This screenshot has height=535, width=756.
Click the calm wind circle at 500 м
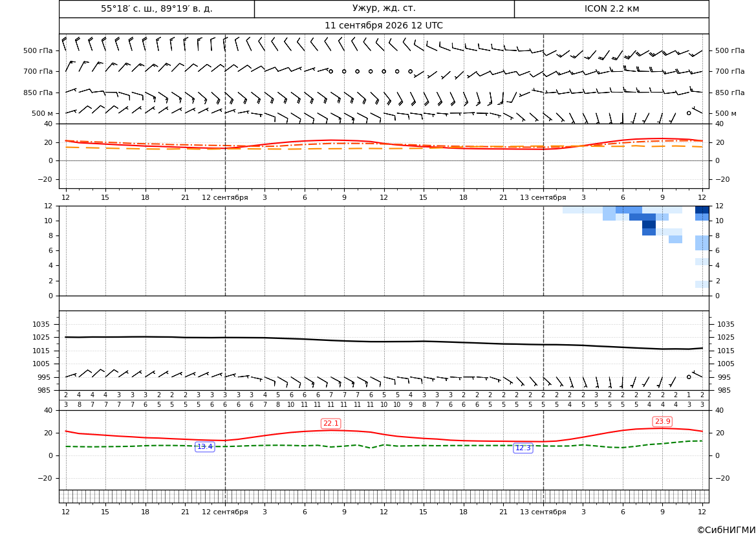[689, 113]
